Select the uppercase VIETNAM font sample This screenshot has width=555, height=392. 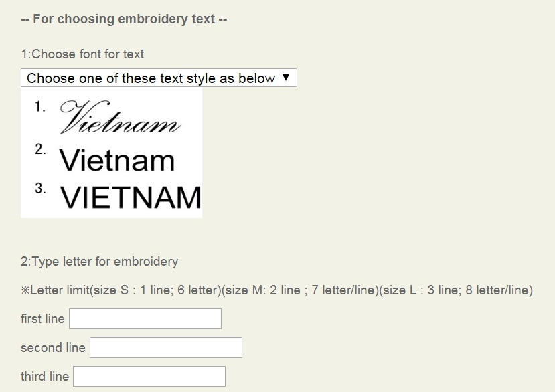pos(131,197)
